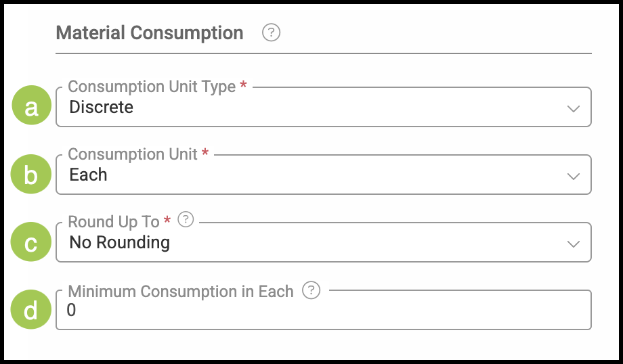Click the "Each" selected unit value
This screenshot has height=364, width=623.
[89, 175]
